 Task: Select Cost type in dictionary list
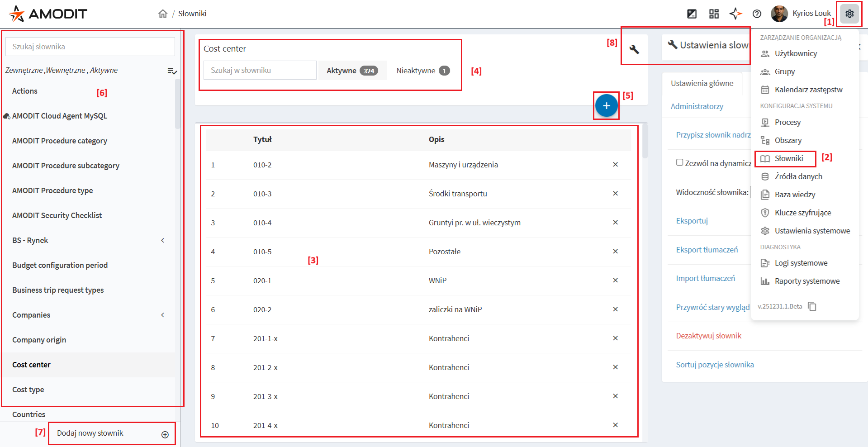pos(28,390)
